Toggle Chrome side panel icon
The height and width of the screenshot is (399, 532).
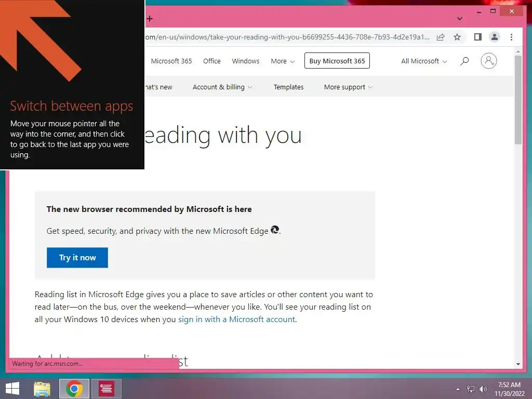[478, 37]
